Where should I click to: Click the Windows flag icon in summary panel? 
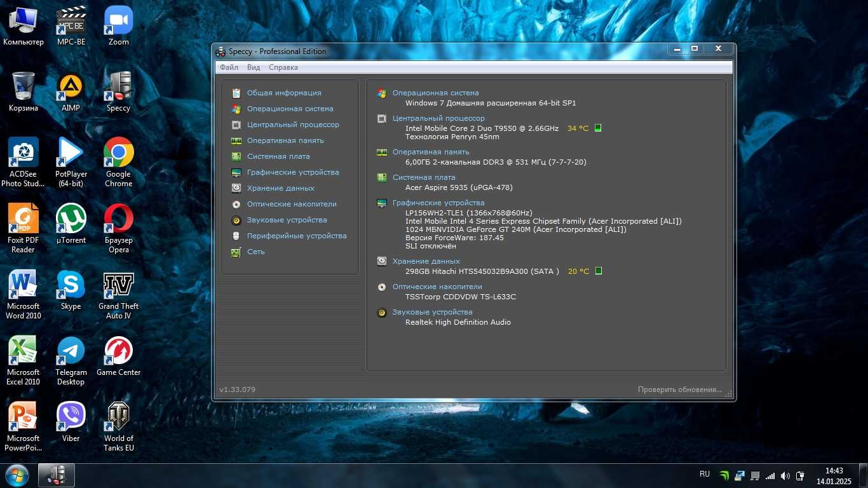[382, 93]
